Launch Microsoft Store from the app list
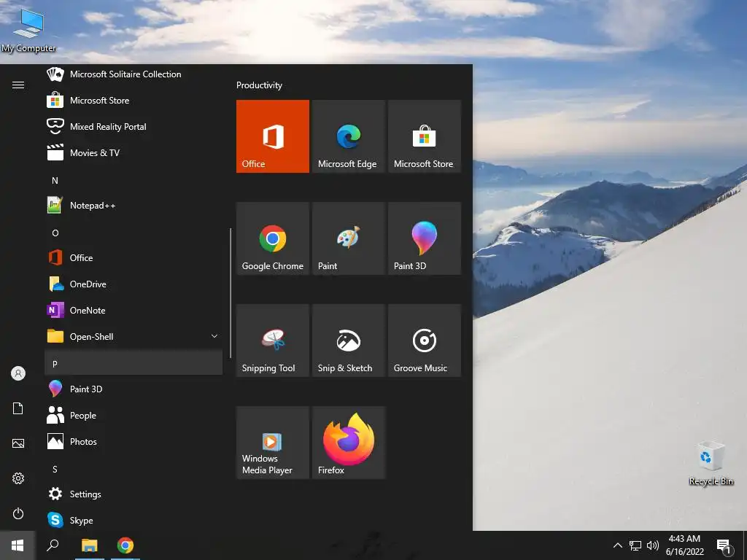The width and height of the screenshot is (747, 560). (133, 101)
